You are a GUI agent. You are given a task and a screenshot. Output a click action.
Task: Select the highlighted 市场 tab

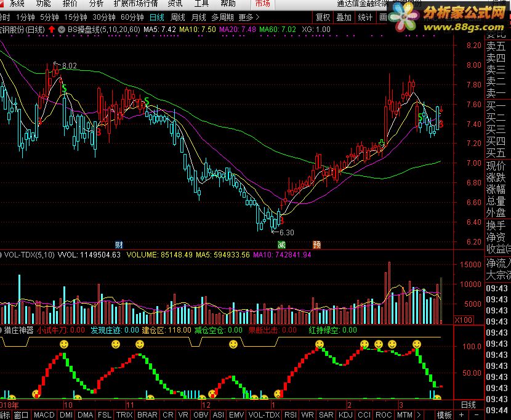[x=263, y=4]
